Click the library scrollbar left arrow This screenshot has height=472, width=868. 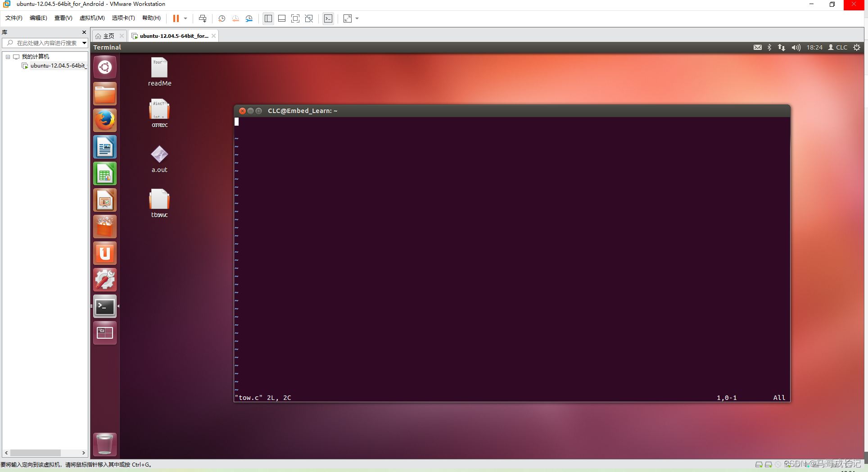(x=6, y=453)
